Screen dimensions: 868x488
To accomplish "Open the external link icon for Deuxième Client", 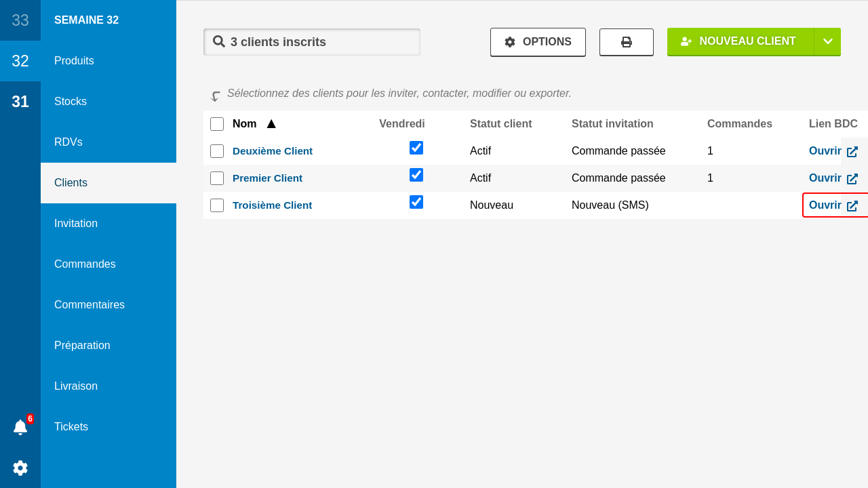I will click(852, 152).
